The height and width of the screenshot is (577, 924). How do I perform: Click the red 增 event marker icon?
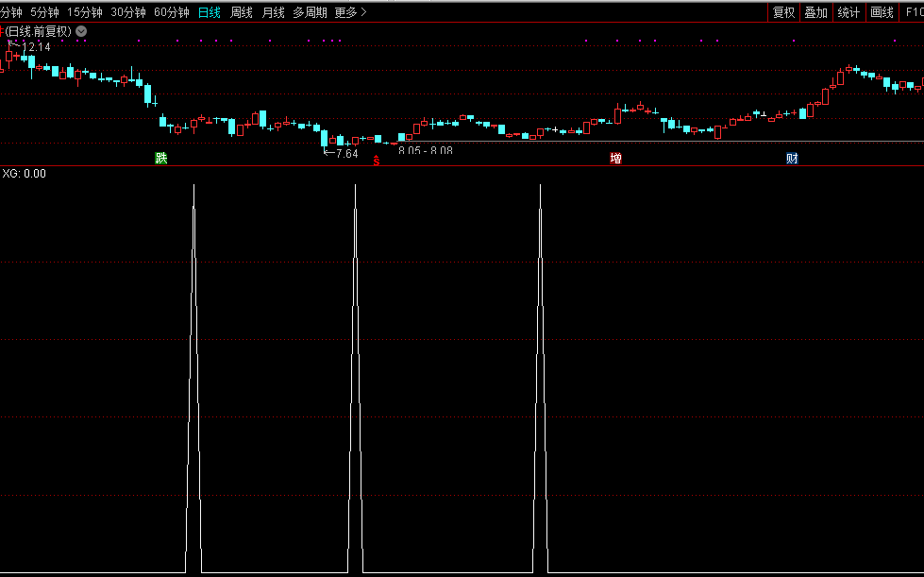(x=615, y=159)
